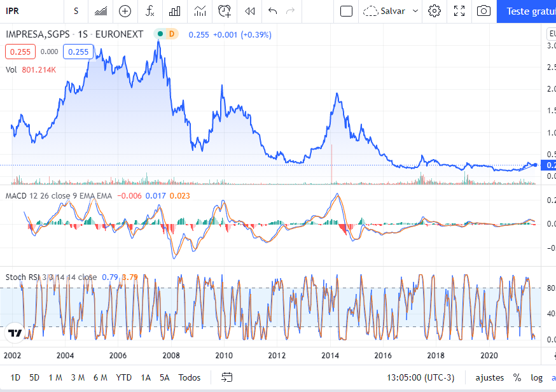Open the chart style selector
Screen dimensions: 556x392
[101, 11]
